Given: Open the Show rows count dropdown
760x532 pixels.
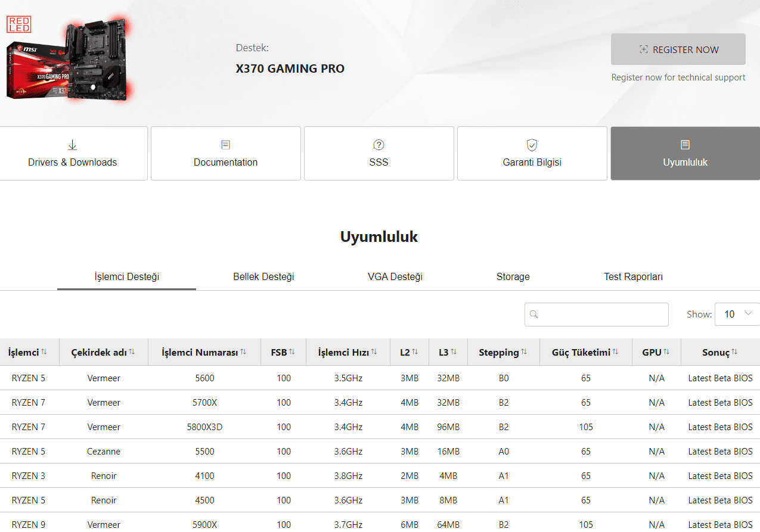Looking at the screenshot, I should [737, 314].
